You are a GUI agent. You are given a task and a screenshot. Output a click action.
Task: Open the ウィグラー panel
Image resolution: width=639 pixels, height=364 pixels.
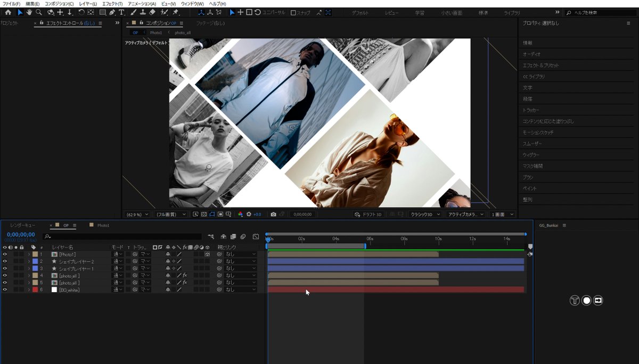531,154
